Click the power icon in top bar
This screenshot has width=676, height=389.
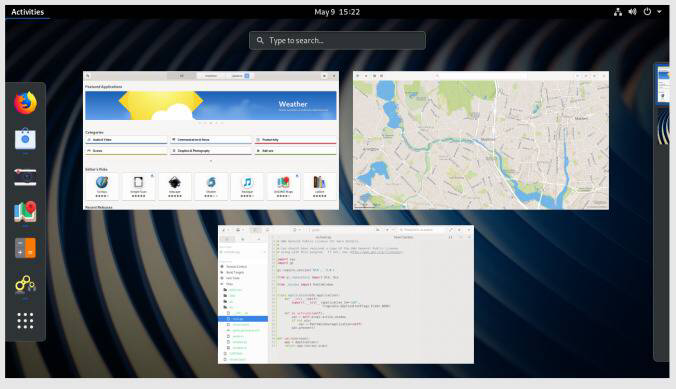coord(647,12)
